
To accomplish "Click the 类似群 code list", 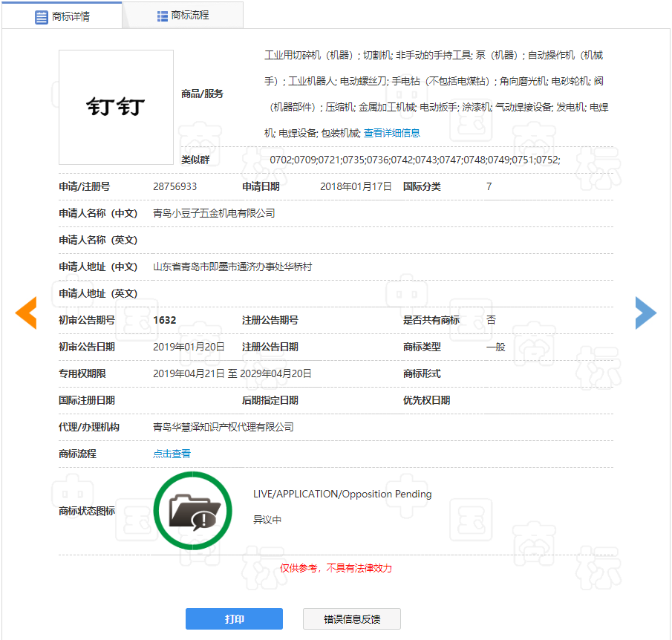I will [x=414, y=160].
